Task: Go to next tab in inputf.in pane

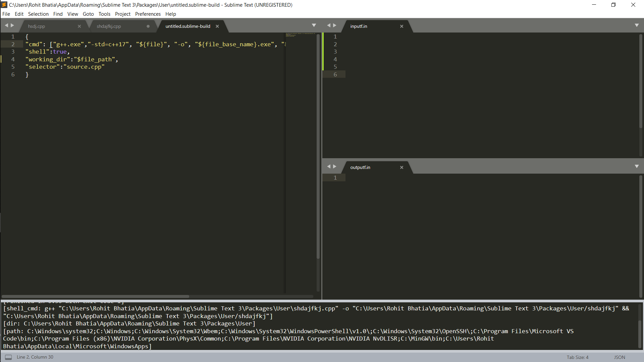Action: click(x=335, y=25)
